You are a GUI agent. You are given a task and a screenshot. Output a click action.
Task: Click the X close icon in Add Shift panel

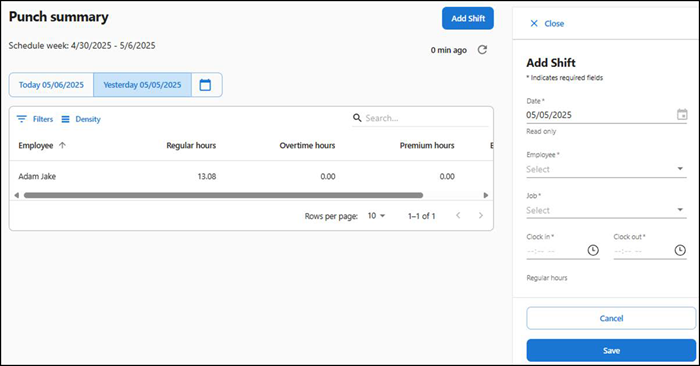534,23
